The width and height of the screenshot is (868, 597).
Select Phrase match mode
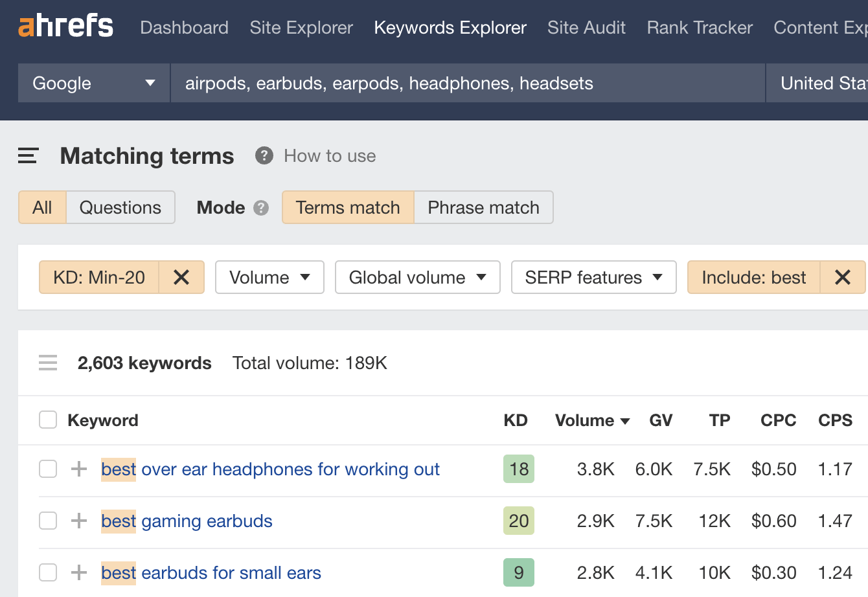tap(483, 207)
